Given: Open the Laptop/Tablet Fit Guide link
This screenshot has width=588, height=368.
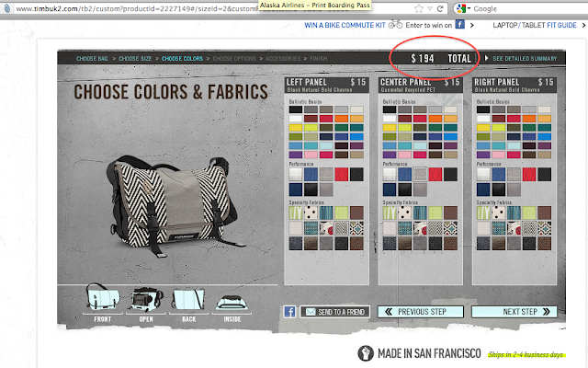Looking at the screenshot, I should click(x=535, y=25).
